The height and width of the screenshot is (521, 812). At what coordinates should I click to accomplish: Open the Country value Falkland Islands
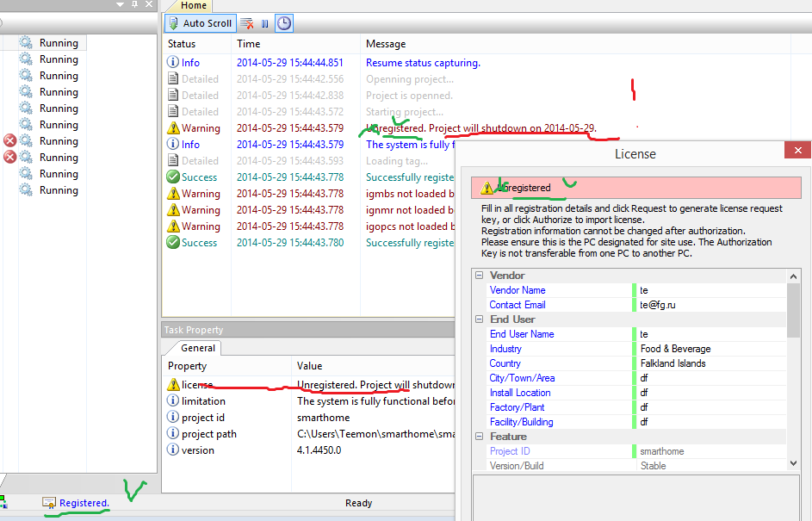(711, 363)
